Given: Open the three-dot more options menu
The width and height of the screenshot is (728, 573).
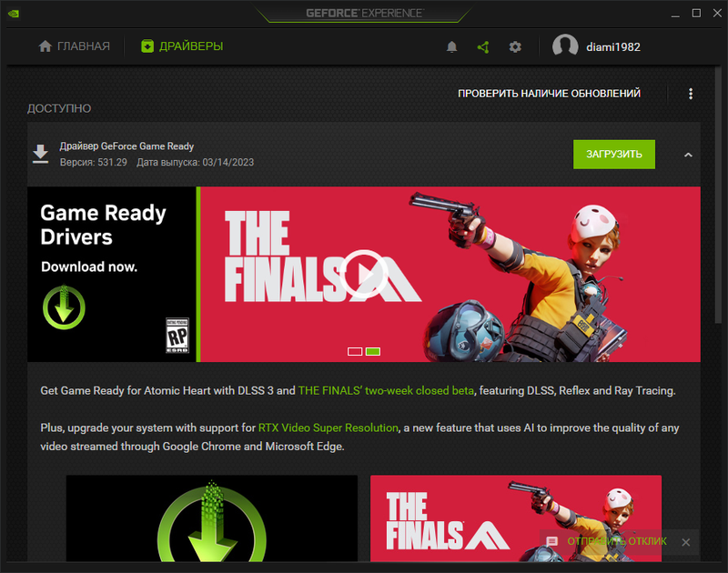Looking at the screenshot, I should 691,94.
